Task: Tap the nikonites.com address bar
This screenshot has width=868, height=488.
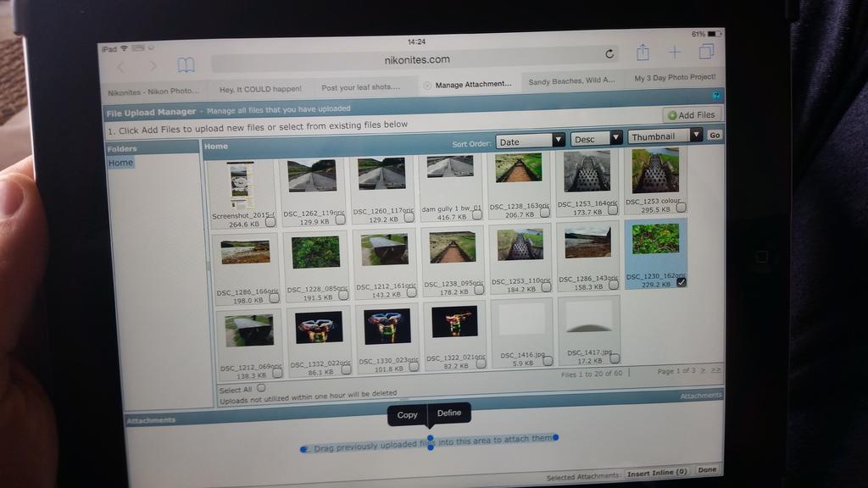Action: point(417,60)
